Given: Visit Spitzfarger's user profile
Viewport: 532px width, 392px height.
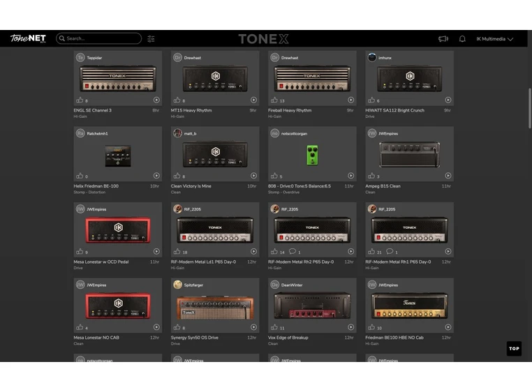Looking at the screenshot, I should [x=193, y=285].
